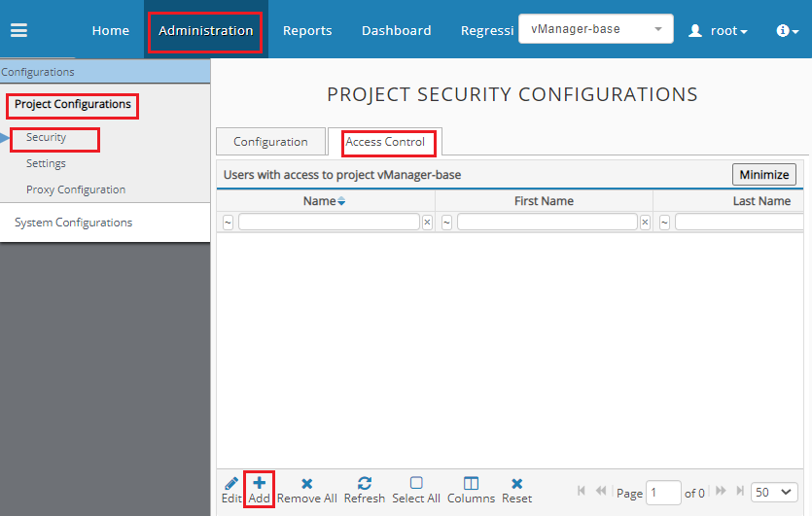Open the Reports menu
This screenshot has height=516, width=812.
tap(307, 30)
